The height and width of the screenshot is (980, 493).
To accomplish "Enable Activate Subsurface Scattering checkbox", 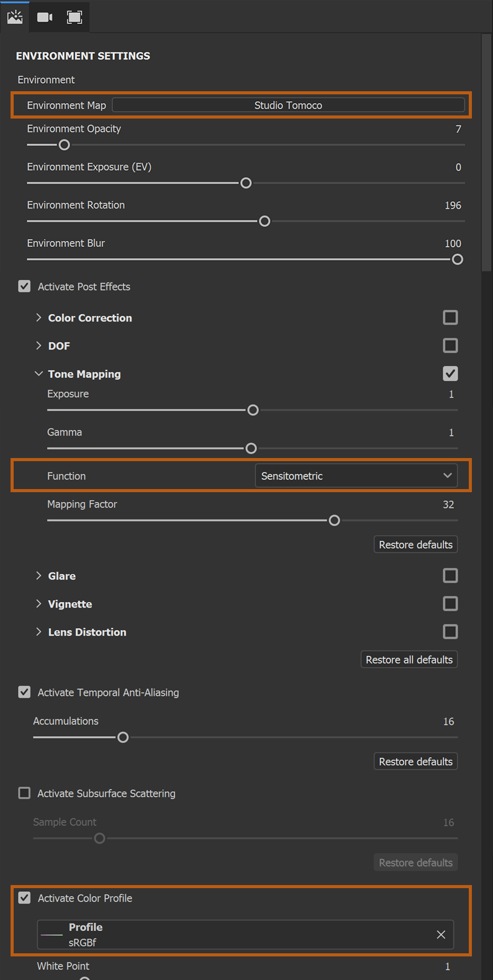I will [x=24, y=793].
